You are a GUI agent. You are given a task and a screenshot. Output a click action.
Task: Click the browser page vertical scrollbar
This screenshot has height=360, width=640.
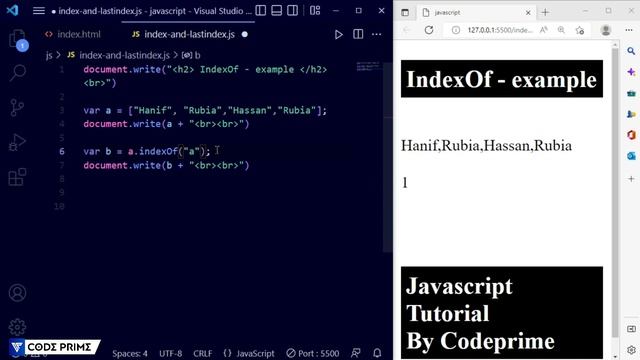(x=615, y=192)
